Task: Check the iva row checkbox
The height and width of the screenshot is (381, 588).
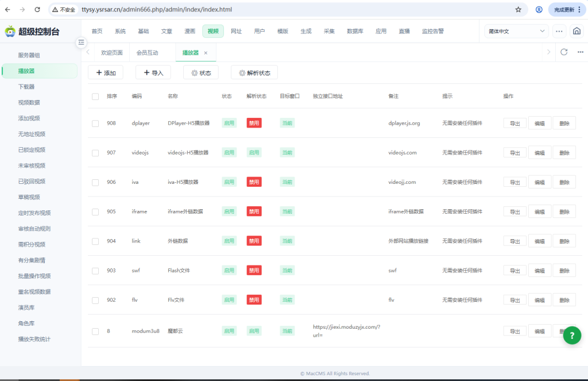Action: tap(95, 182)
